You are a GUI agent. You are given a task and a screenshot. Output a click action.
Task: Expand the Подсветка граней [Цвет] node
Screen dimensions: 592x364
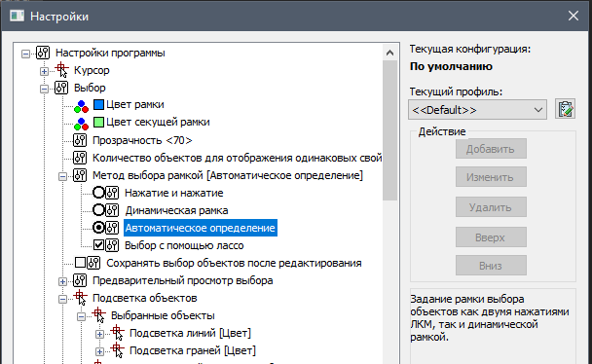tap(99, 351)
